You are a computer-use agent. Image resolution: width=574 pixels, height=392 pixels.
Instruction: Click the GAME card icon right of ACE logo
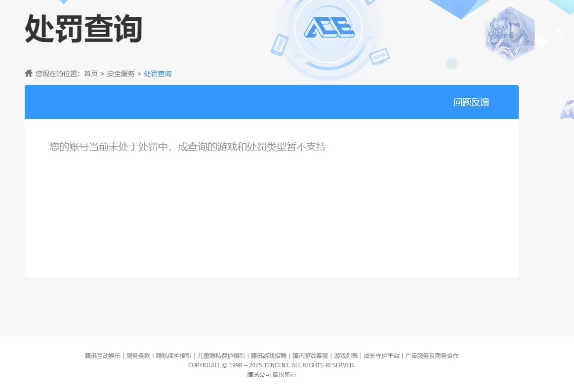tap(379, 57)
